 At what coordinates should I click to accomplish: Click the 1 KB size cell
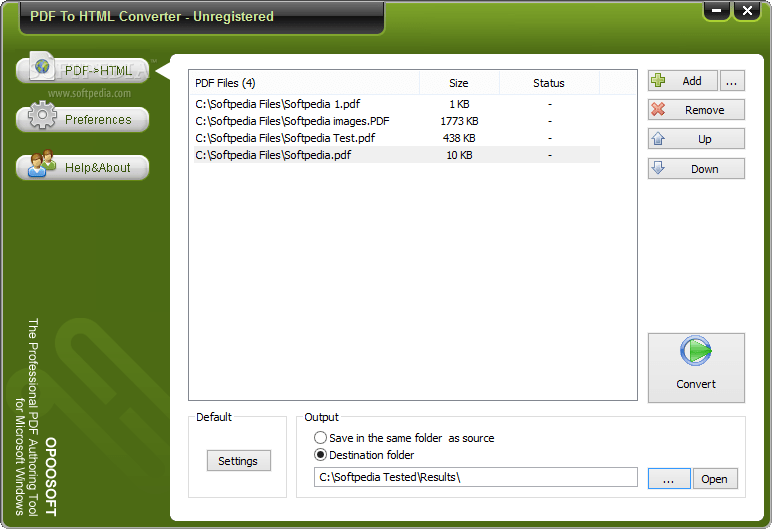pos(459,104)
